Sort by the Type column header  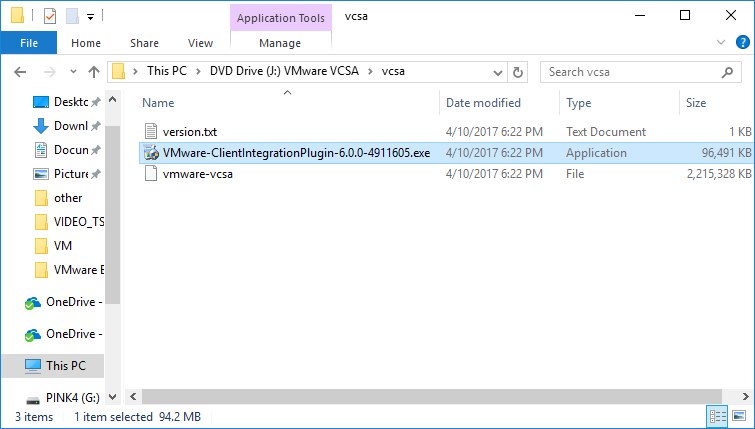(x=578, y=103)
